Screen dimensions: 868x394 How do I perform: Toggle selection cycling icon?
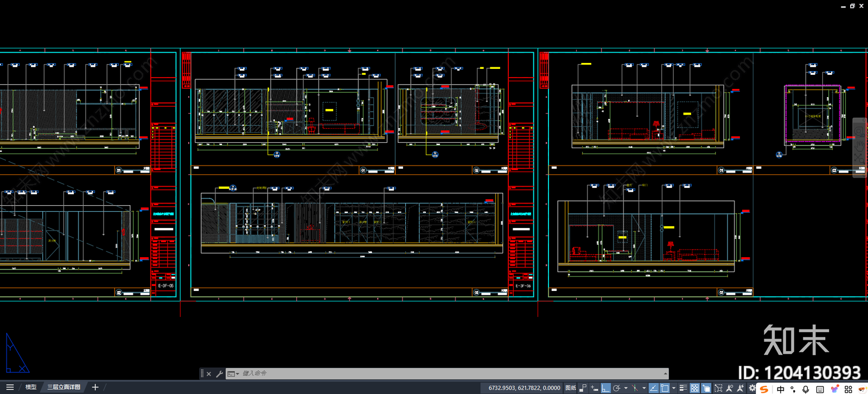(x=706, y=388)
